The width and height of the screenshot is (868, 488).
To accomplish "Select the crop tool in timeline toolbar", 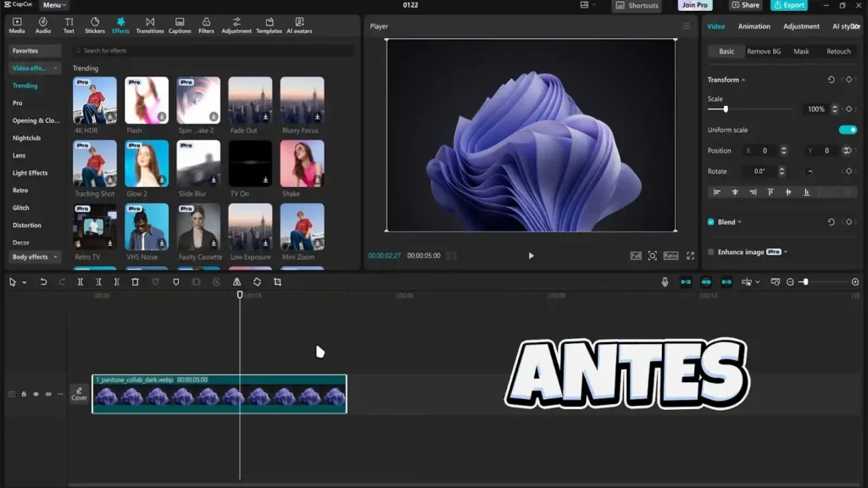I will [277, 282].
